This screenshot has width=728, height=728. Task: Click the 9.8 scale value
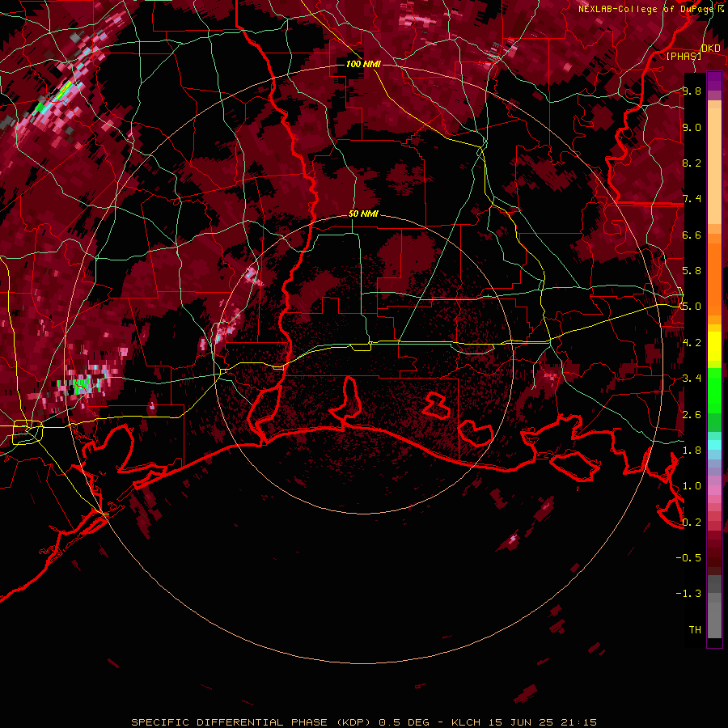692,91
